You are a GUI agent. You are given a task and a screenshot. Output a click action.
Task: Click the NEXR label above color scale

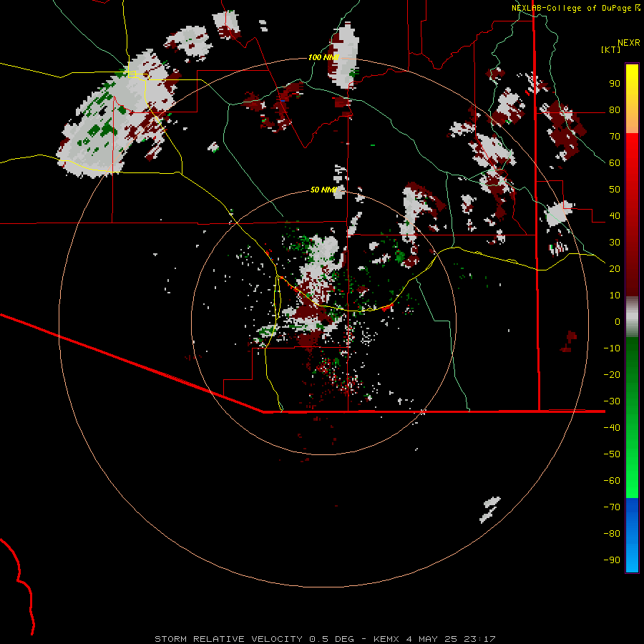(x=629, y=43)
